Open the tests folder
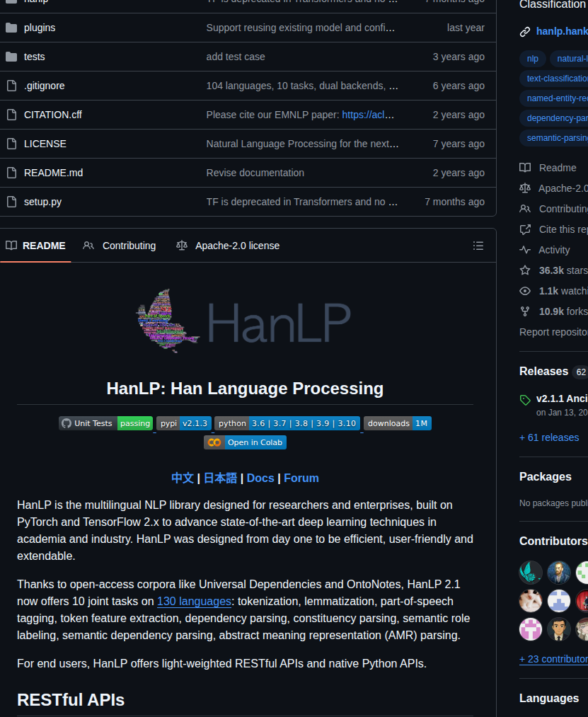Image resolution: width=588 pixels, height=717 pixels. point(34,57)
